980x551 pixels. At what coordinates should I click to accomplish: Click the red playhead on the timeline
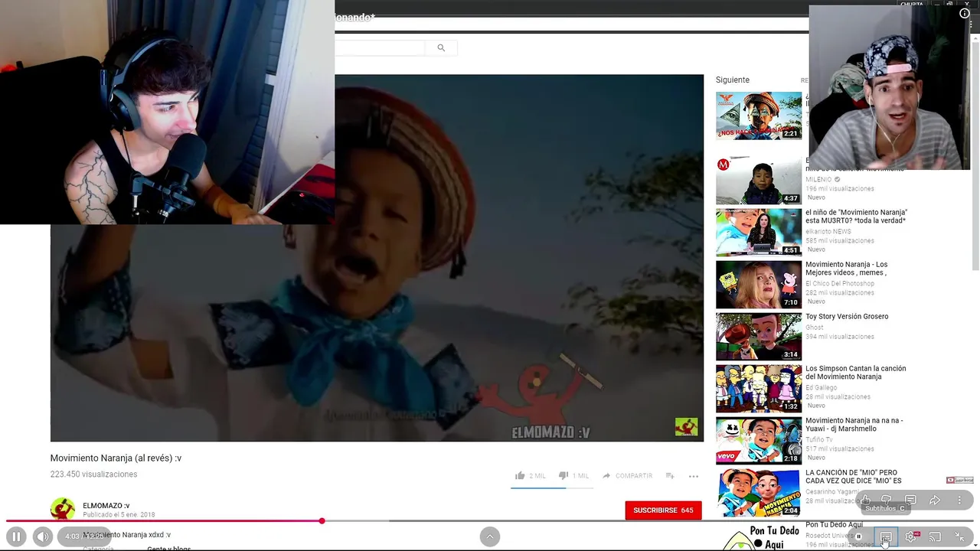pyautogui.click(x=322, y=521)
